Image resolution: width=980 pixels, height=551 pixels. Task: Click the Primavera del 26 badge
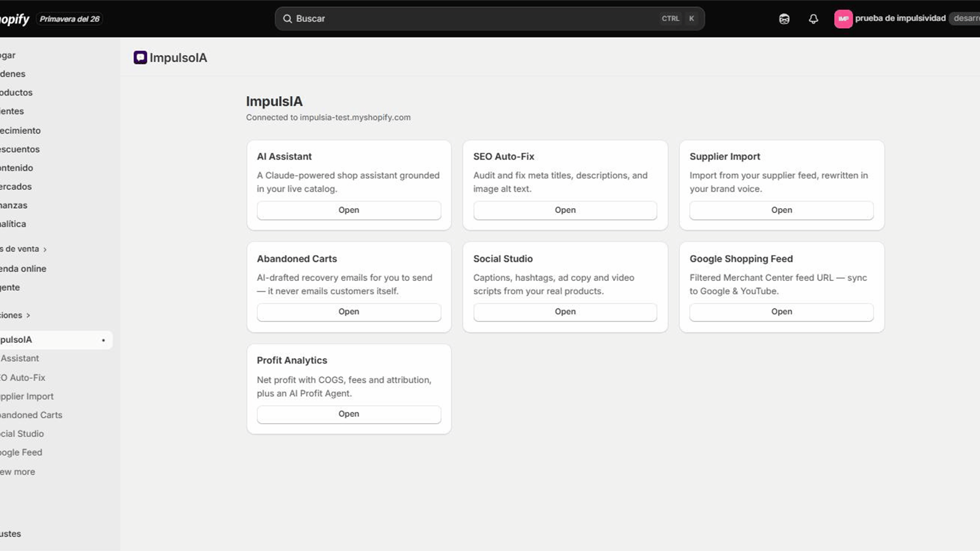[69, 19]
